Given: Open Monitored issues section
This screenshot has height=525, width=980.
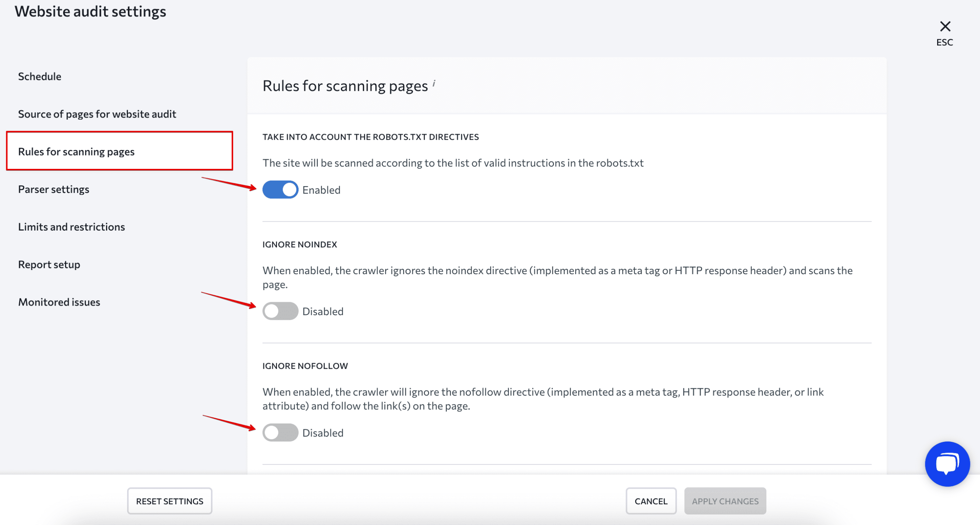Looking at the screenshot, I should tap(59, 302).
